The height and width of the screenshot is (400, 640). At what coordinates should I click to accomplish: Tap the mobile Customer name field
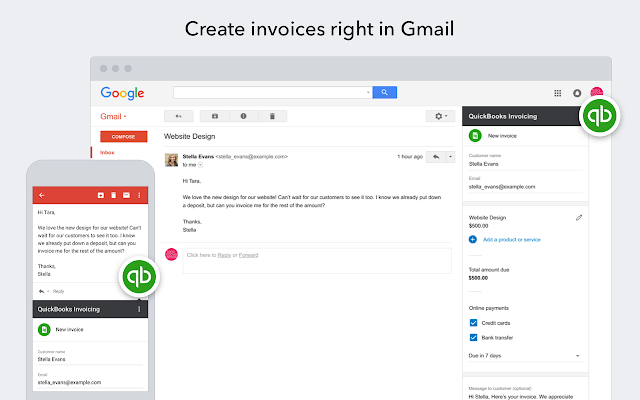coord(90,359)
